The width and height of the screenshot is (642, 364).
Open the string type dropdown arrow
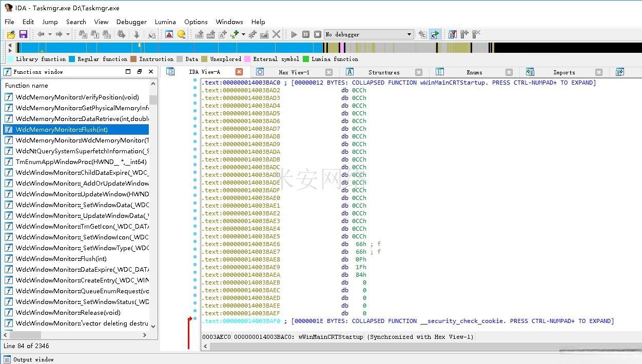243,34
